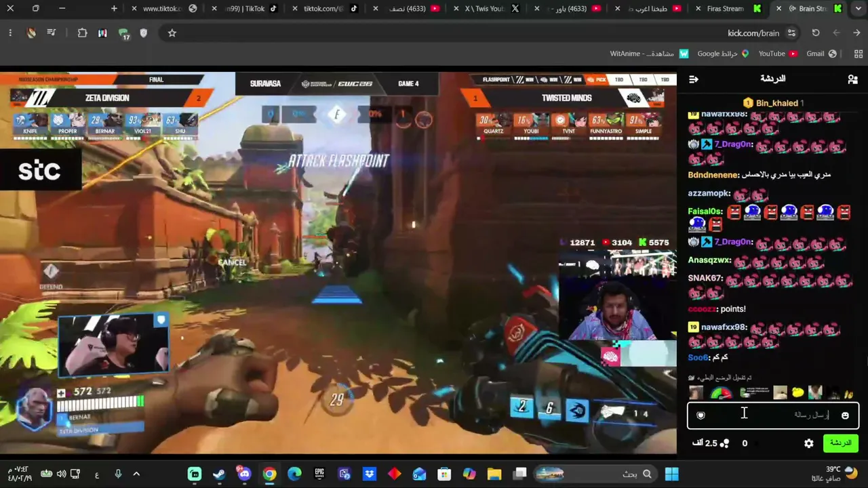Open File Explorer from the taskbar
This screenshot has width=868, height=488.
pos(494,474)
